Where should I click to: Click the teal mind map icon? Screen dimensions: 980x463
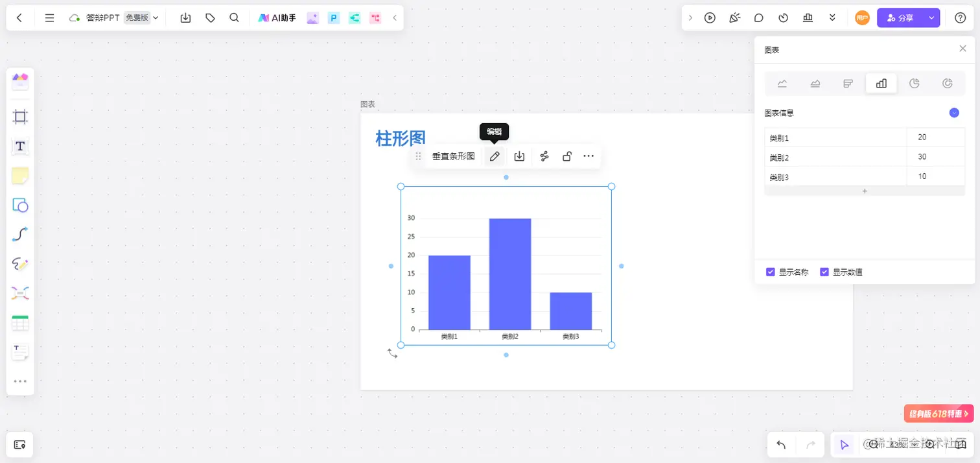pyautogui.click(x=355, y=18)
